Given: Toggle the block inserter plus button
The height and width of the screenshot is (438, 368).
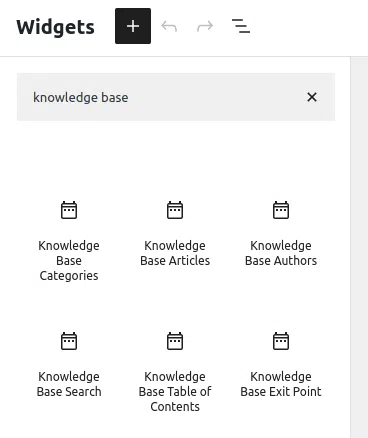Looking at the screenshot, I should (x=133, y=26).
